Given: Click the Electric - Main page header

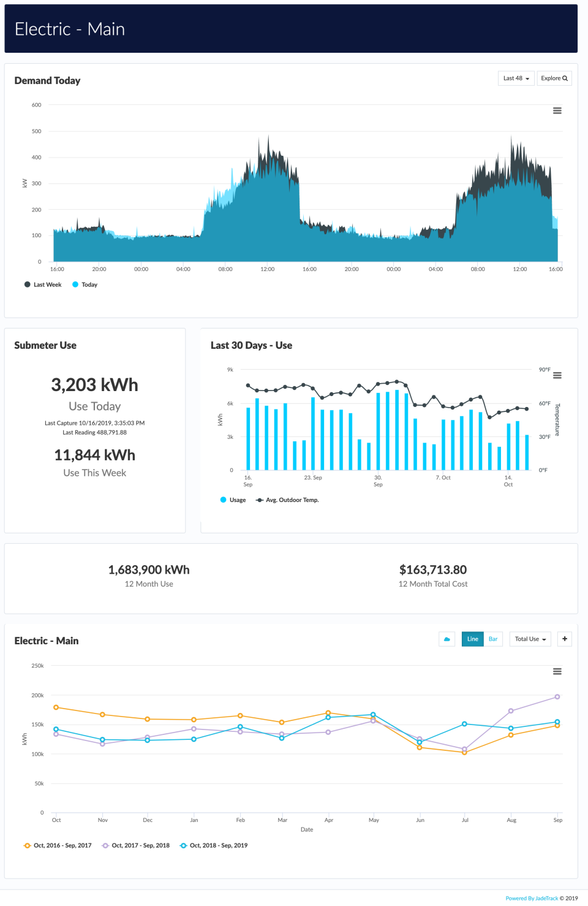Looking at the screenshot, I should (70, 29).
